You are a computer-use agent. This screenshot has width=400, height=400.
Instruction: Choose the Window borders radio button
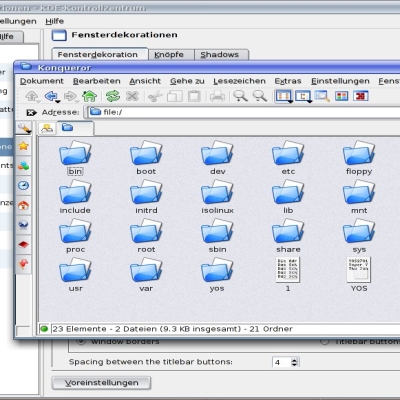[81, 341]
